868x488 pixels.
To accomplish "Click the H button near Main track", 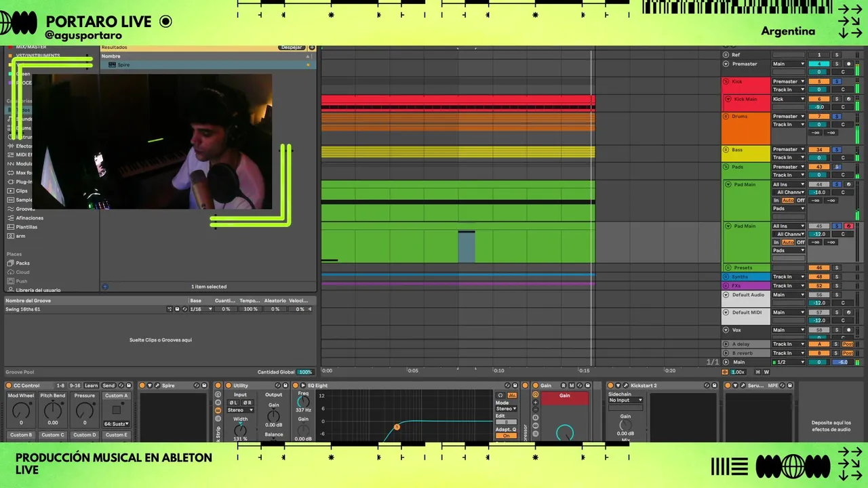I will tap(758, 372).
